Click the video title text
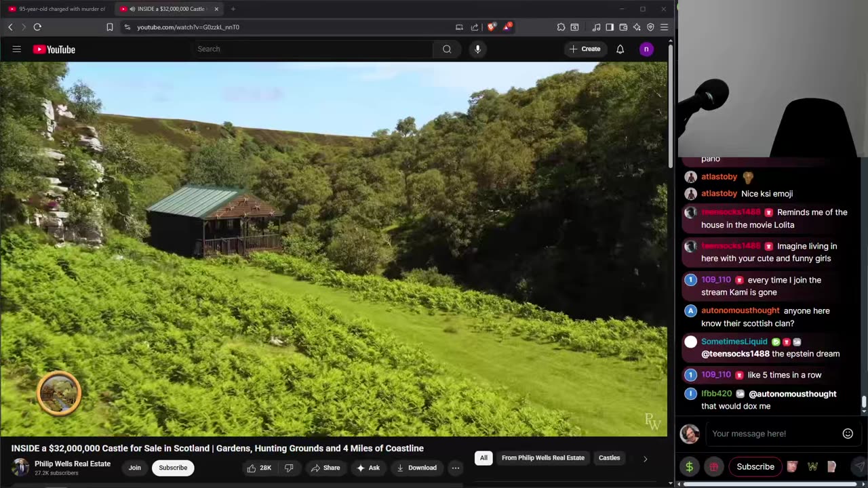 218,449
